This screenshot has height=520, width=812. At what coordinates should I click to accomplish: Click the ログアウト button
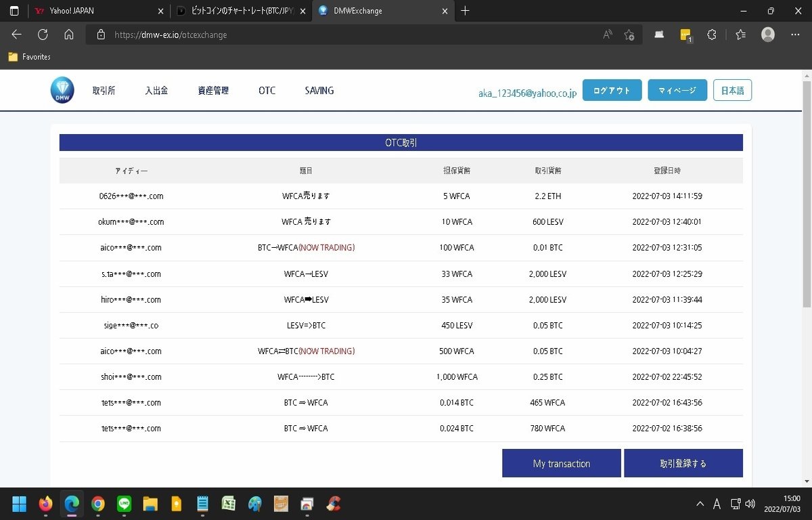pos(611,89)
